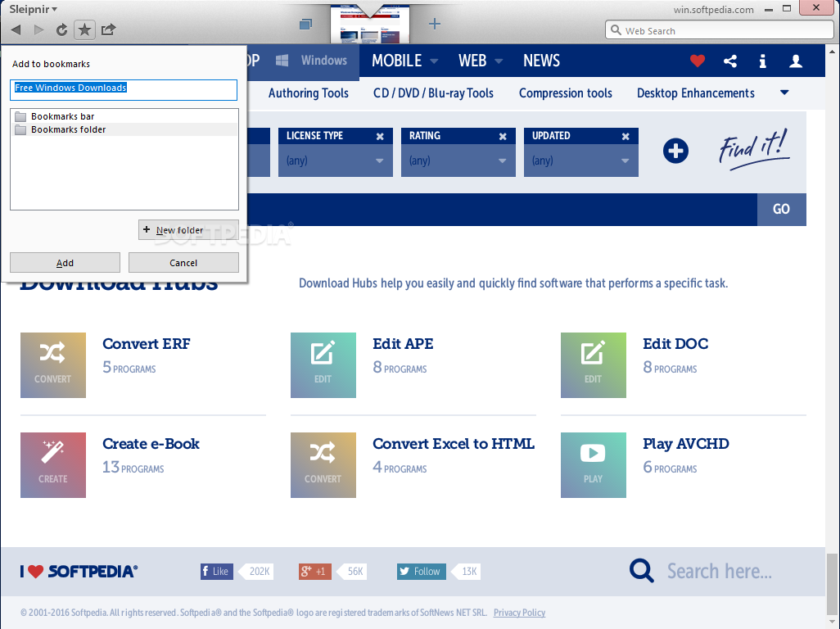
Task: Open the user account icon
Action: (x=796, y=61)
